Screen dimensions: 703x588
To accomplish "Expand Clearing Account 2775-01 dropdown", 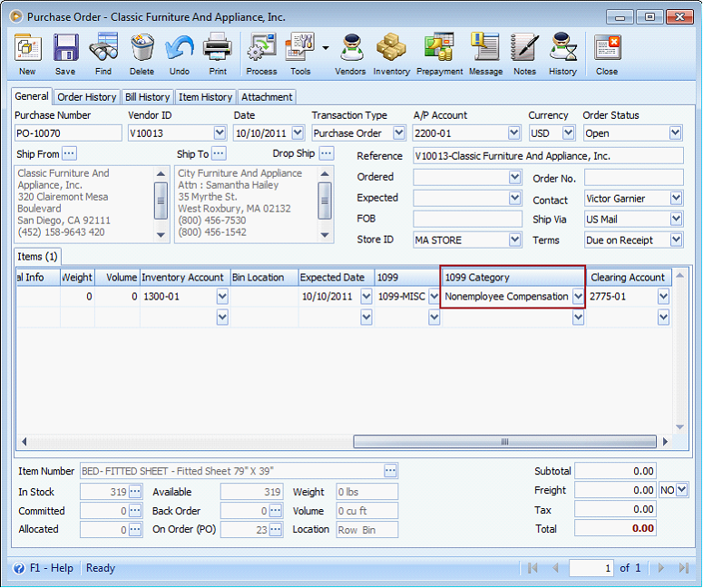I will click(664, 297).
